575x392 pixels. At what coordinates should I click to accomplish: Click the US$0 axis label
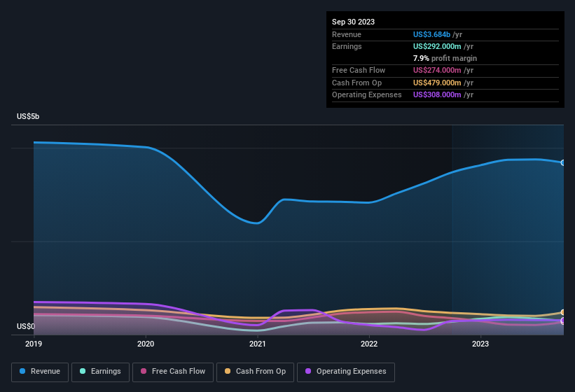(26, 326)
